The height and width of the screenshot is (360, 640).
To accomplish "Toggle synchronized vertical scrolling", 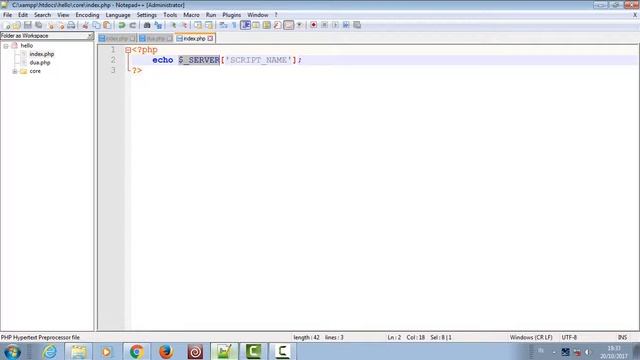I will (x=198, y=25).
